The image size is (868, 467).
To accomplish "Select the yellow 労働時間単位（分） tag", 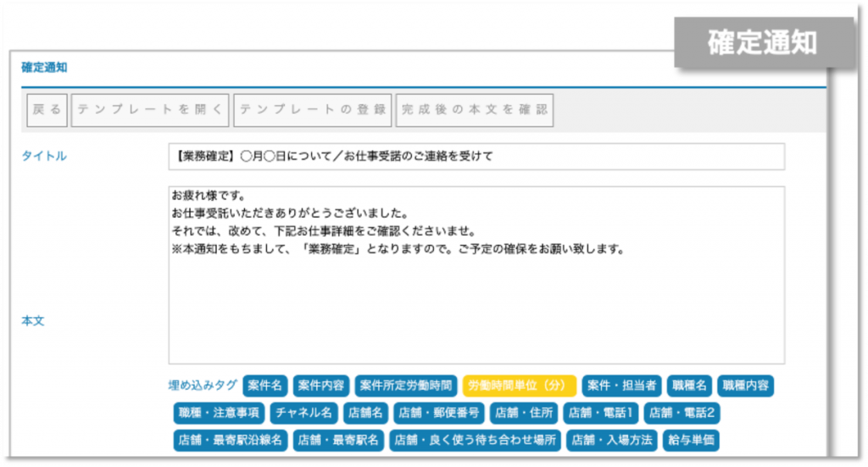I will pos(520,386).
